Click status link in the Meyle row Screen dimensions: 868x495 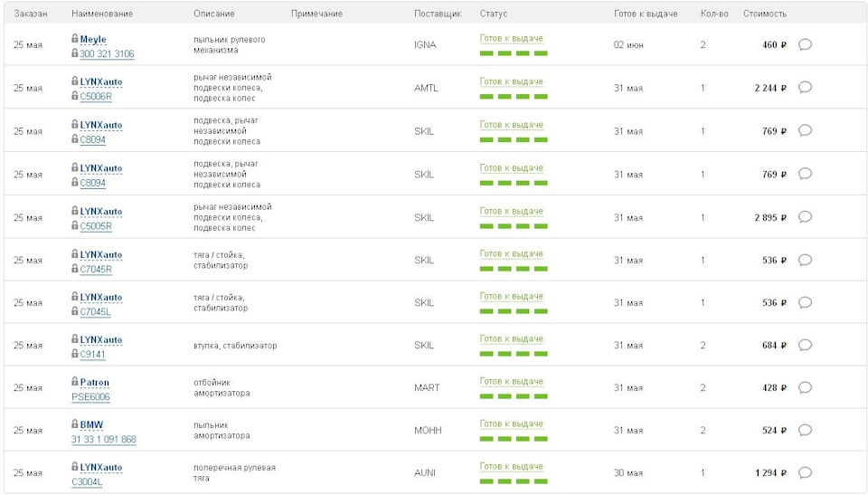pos(511,38)
